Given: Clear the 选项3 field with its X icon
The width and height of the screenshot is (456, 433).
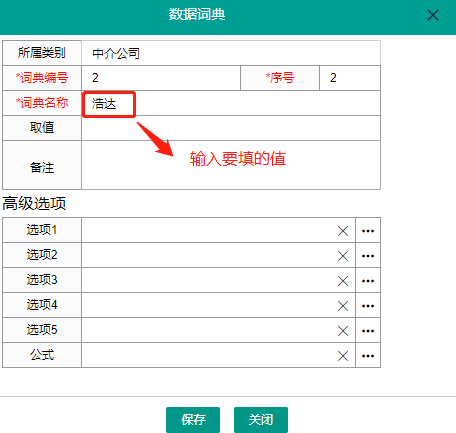Looking at the screenshot, I should coord(343,281).
